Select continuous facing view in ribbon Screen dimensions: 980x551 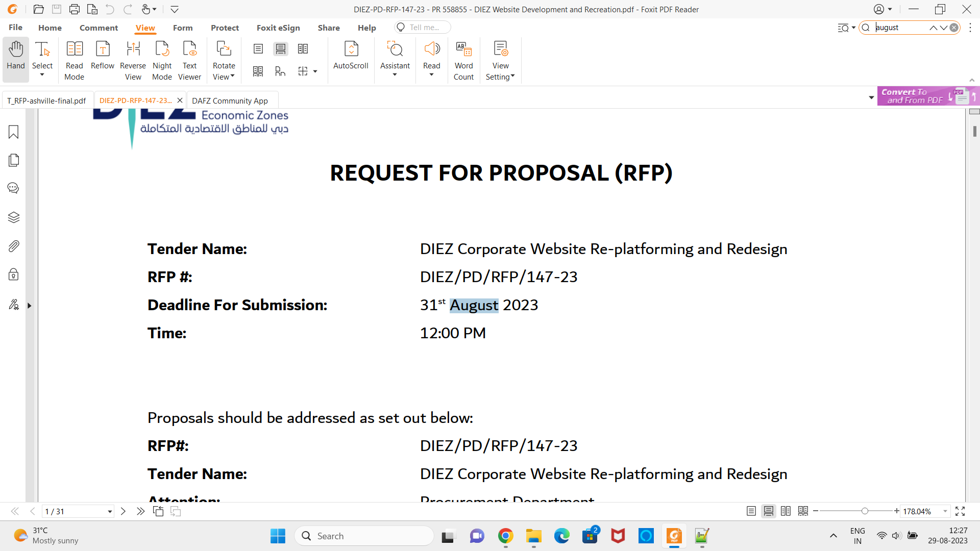point(258,71)
